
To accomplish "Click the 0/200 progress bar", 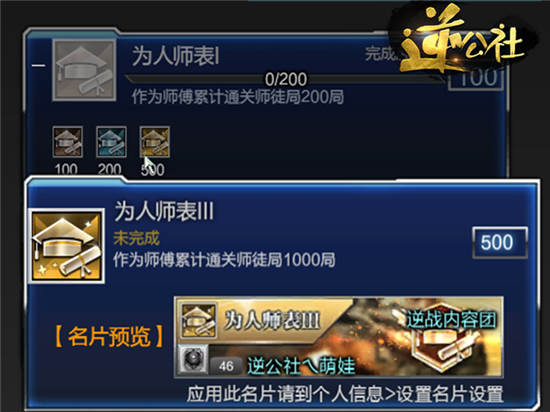I will [x=285, y=79].
